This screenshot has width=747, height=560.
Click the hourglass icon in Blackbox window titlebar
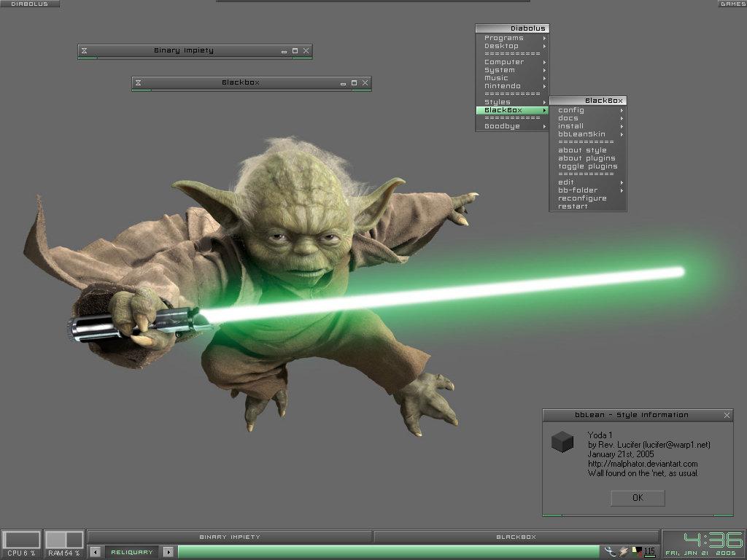[x=138, y=83]
